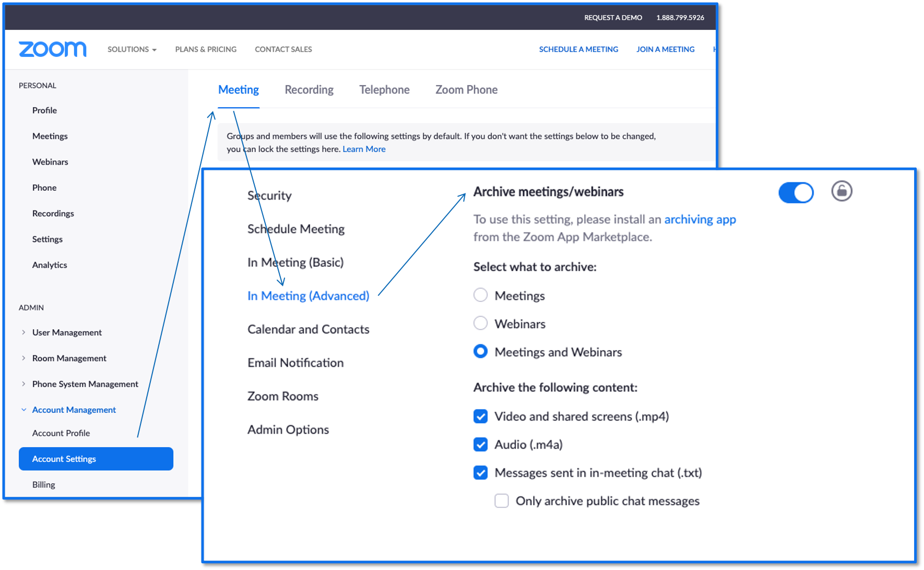Select Meetings and Webinars radio option
924x570 pixels.
click(480, 352)
